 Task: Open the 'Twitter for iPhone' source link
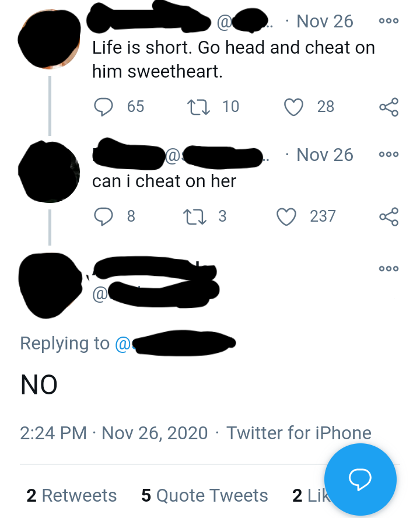click(x=299, y=433)
